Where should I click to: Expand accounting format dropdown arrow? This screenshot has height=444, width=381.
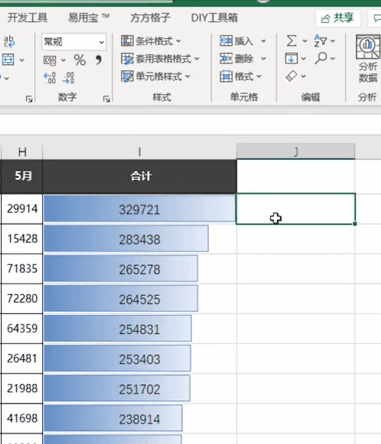(x=63, y=60)
